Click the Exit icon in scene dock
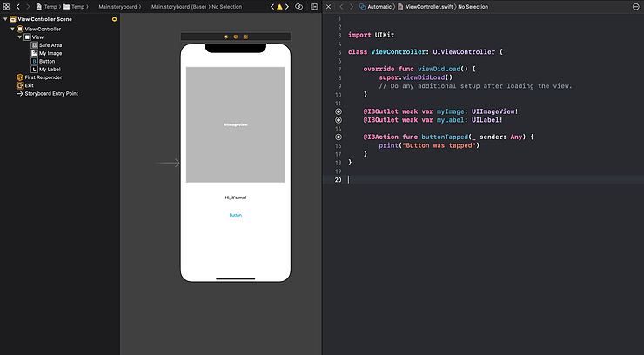This screenshot has height=355, width=644. (245, 37)
